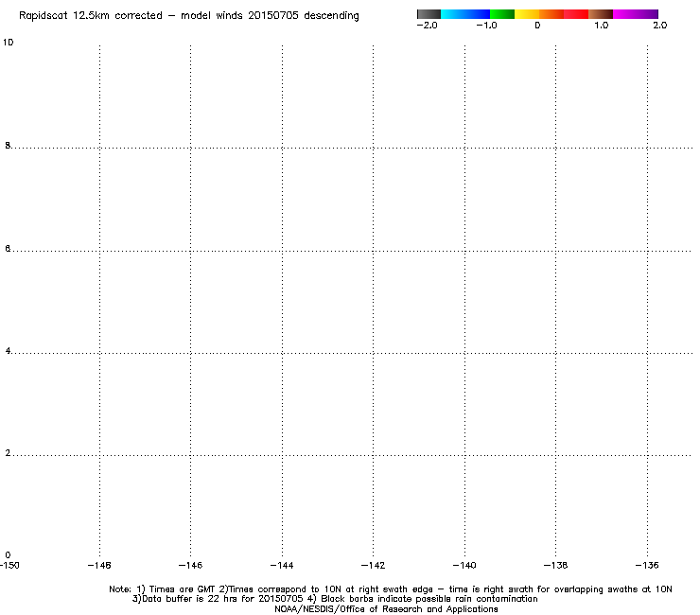Image resolution: width=700 pixels, height=615 pixels.
Task: Pick the magenta-purple segment of the colorbar
Action: [636, 14]
